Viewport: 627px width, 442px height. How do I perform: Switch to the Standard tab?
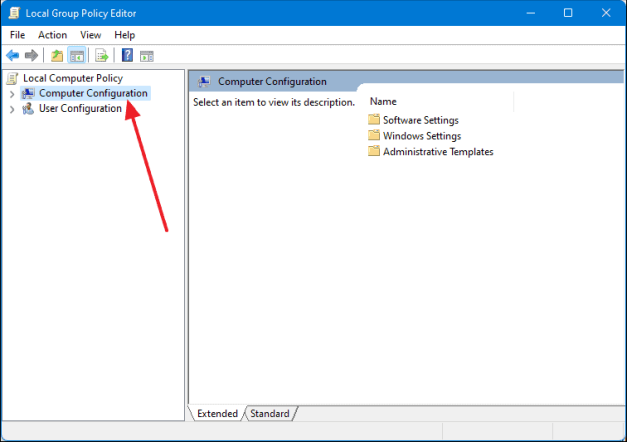[270, 414]
